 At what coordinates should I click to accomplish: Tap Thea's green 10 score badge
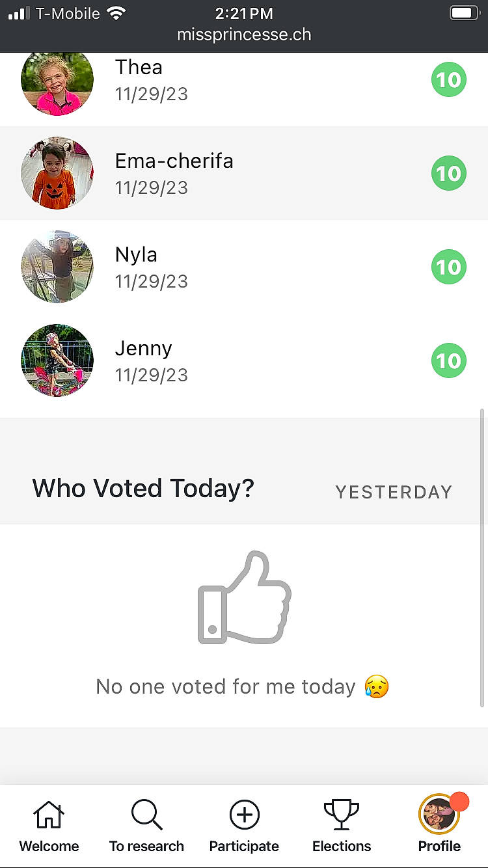448,80
